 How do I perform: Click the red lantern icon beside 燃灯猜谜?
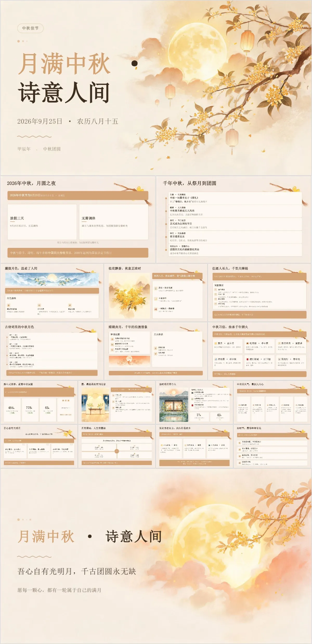coord(248,359)
